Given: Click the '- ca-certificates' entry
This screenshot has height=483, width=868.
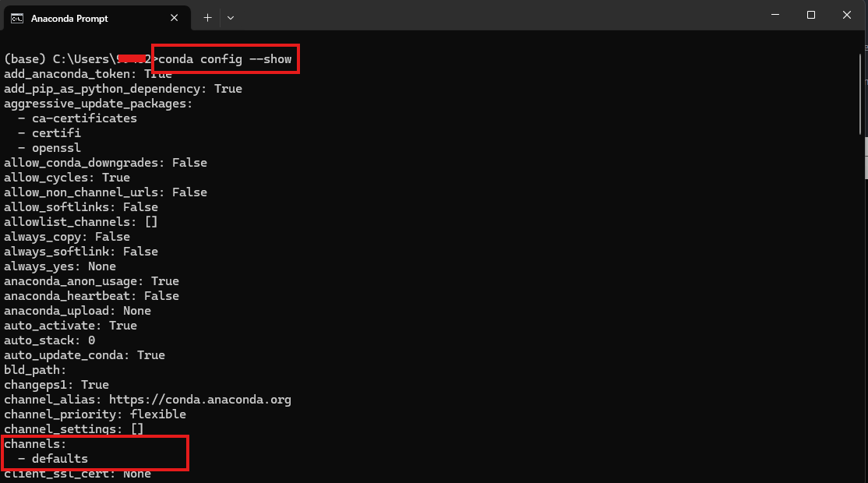Looking at the screenshot, I should pos(77,118).
